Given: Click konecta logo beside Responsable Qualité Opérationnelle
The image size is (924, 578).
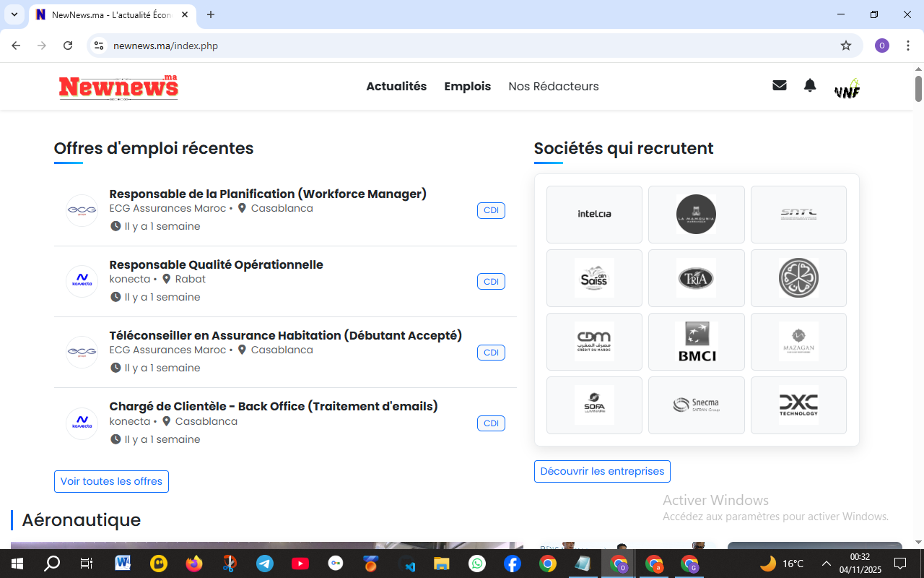Looking at the screenshot, I should (82, 281).
